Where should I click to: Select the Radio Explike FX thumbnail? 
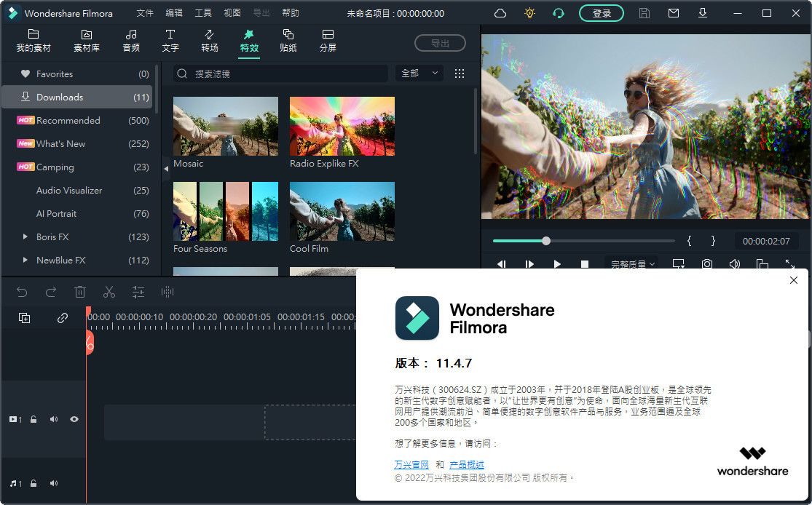point(342,127)
